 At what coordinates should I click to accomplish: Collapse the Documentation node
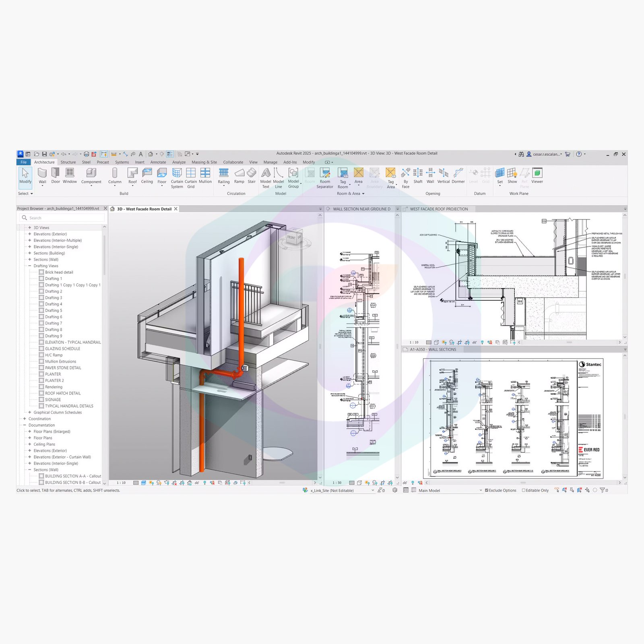25,425
